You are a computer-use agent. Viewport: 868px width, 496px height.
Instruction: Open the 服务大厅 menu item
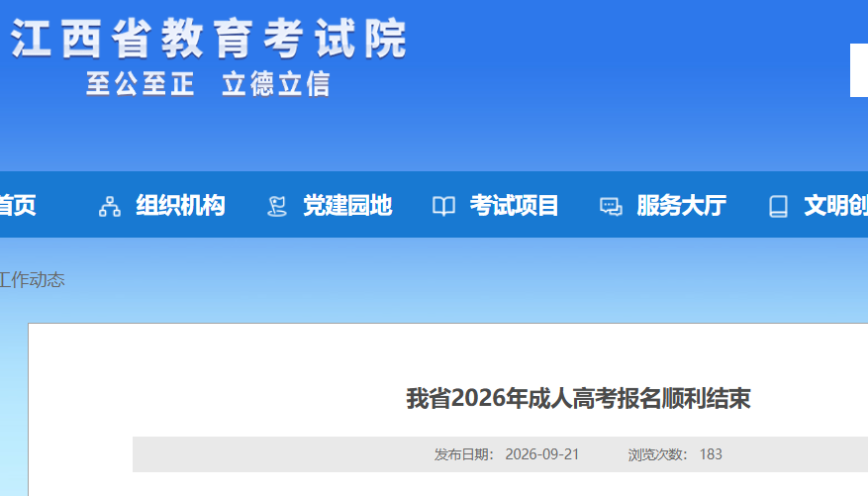[682, 205]
